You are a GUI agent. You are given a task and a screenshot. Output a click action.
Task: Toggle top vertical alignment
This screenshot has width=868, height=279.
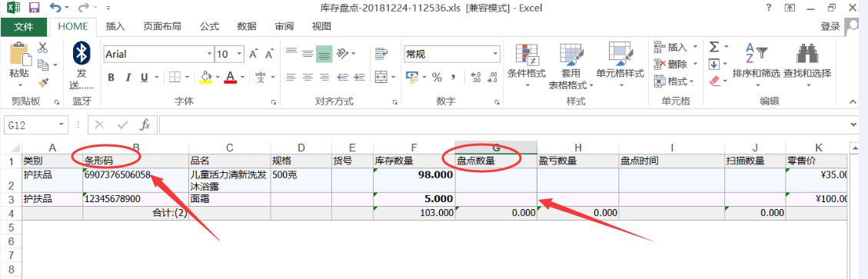point(291,53)
